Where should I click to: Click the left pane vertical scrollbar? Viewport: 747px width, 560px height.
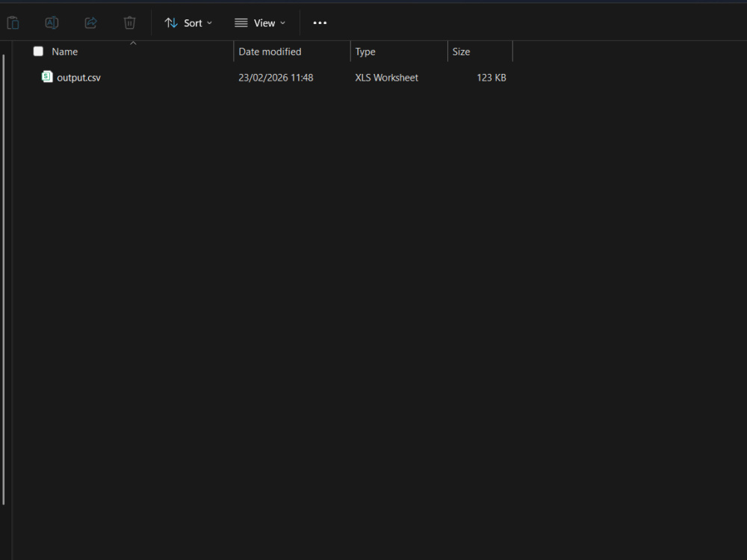coord(3,279)
